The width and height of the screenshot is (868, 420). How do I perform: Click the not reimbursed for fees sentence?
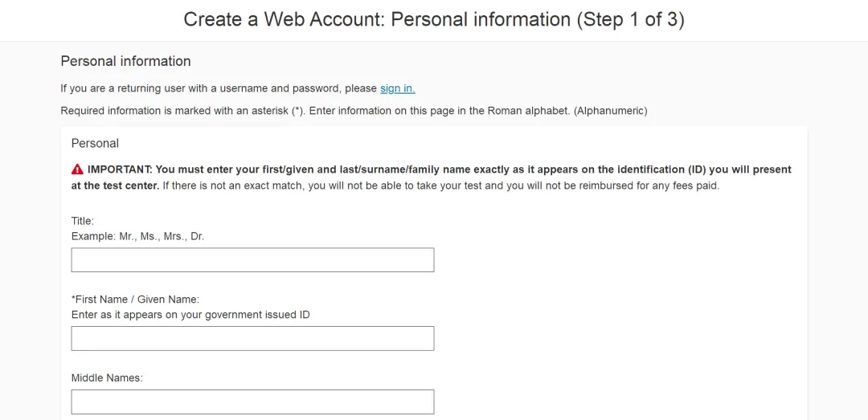[x=441, y=186]
